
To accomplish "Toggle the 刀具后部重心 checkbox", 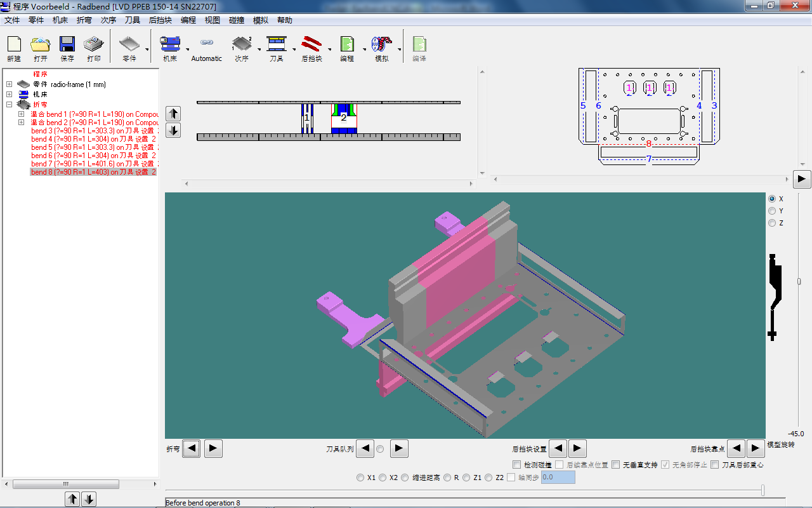I will click(714, 465).
